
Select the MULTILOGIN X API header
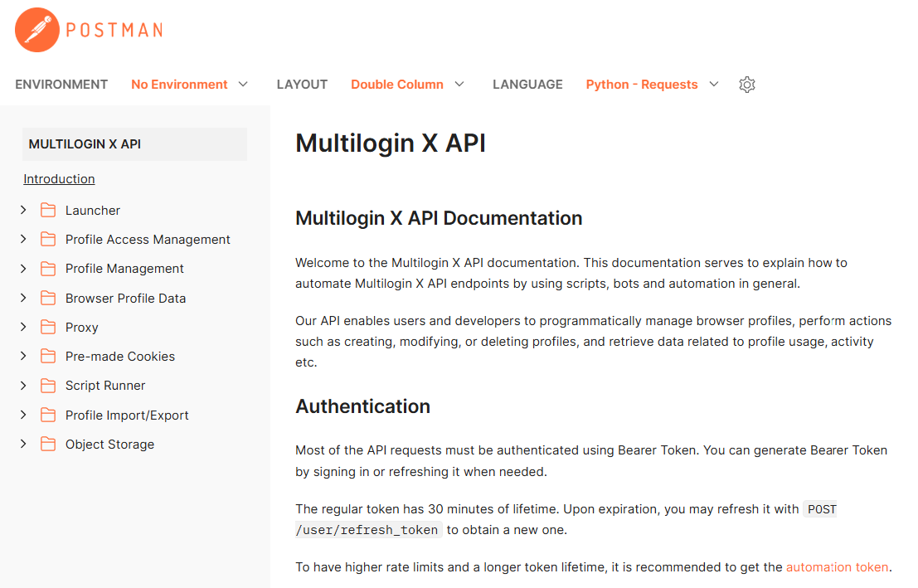(85, 143)
